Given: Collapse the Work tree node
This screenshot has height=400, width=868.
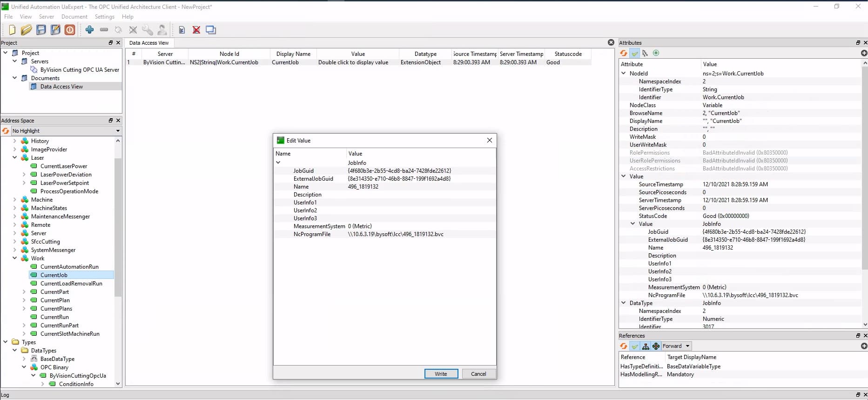Looking at the screenshot, I should pyautogui.click(x=14, y=258).
